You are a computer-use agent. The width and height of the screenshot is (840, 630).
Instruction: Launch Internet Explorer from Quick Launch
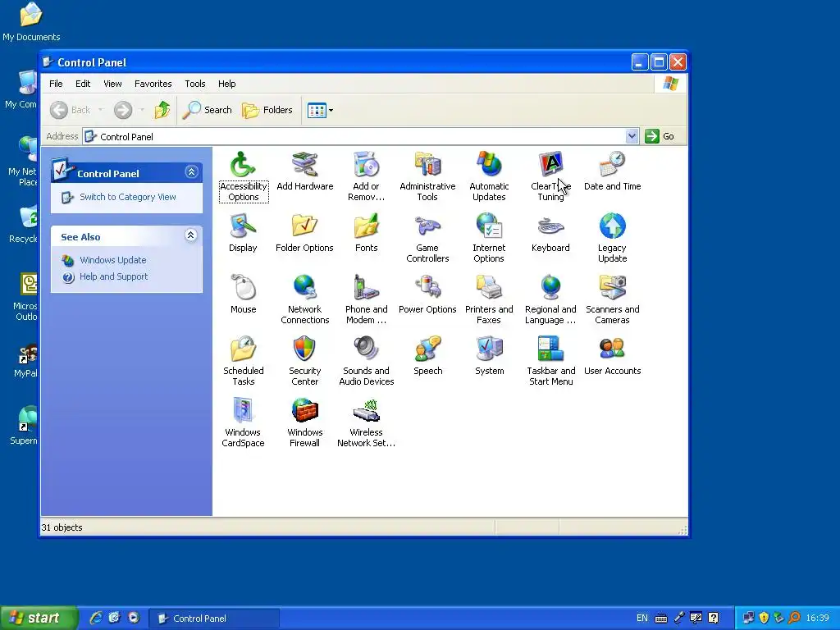click(x=96, y=618)
